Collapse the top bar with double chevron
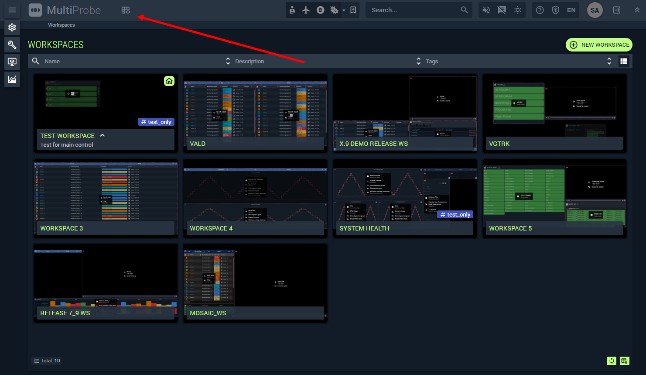Image resolution: width=646 pixels, height=375 pixels. (x=637, y=10)
